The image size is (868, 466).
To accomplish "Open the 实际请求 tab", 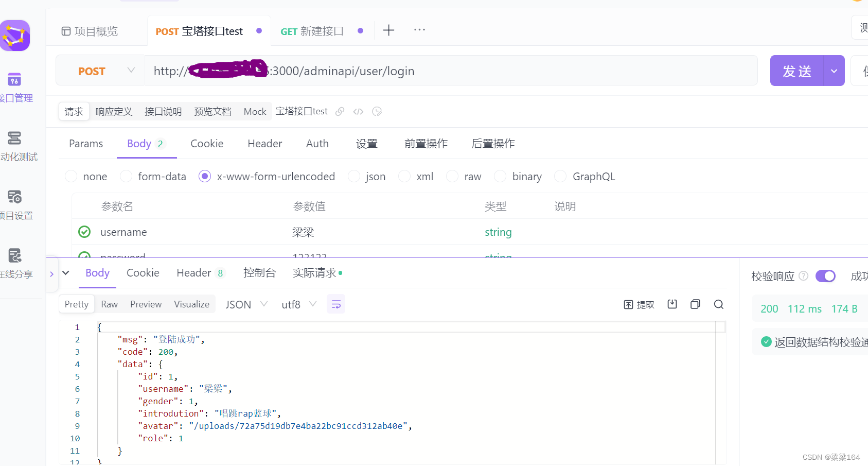I will tap(315, 273).
